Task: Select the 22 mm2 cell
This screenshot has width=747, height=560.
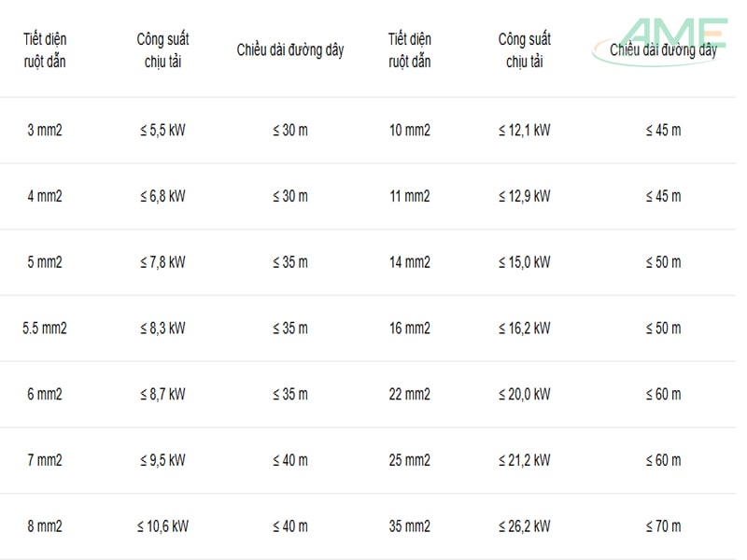Action: [x=410, y=394]
